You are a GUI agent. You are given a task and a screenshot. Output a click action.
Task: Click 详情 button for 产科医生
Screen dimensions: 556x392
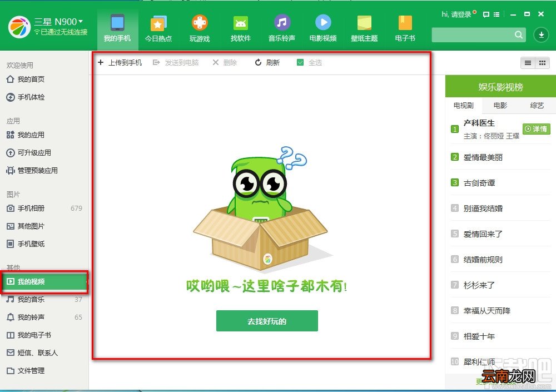536,129
